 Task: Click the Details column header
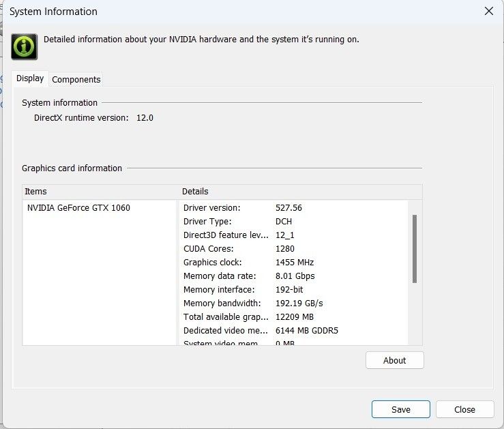click(x=300, y=192)
